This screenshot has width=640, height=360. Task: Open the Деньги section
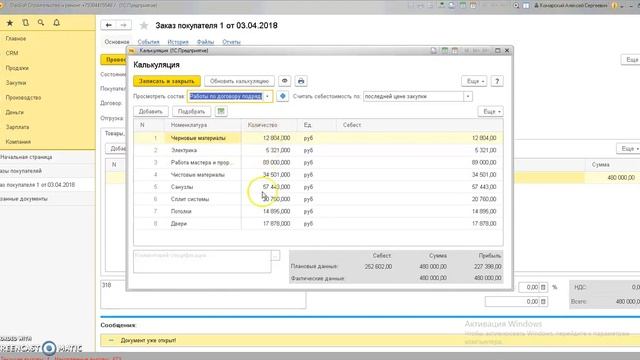pos(15,112)
